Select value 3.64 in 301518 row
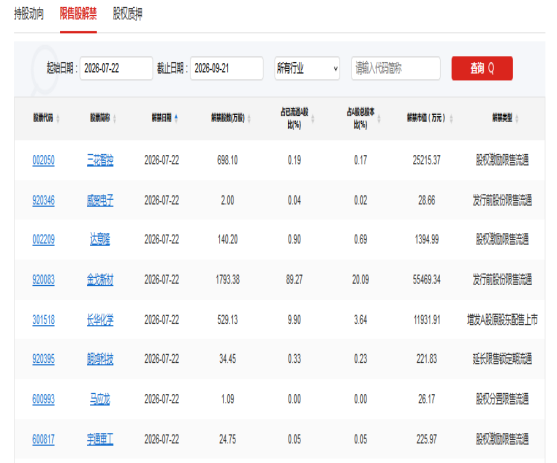Viewport: 557px width, 463px height. pos(361,320)
